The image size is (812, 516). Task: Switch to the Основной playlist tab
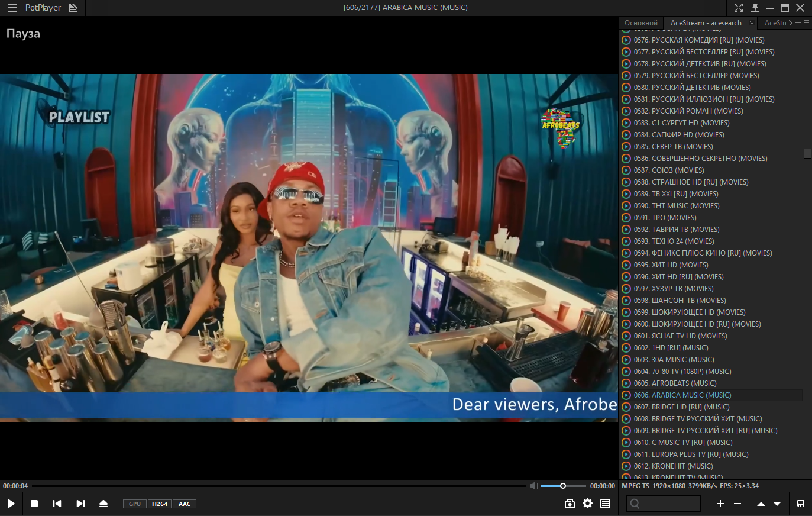pos(640,23)
